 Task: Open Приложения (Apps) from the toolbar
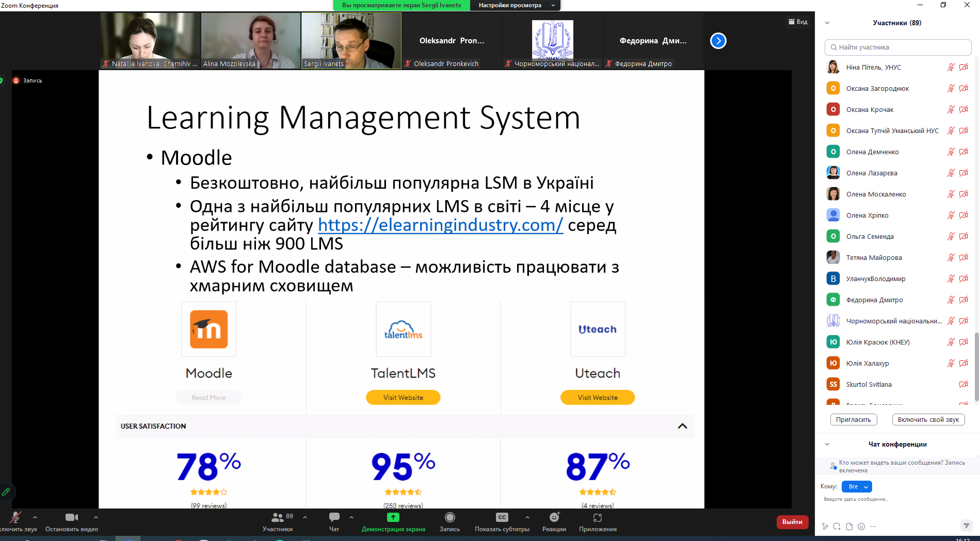(x=598, y=517)
